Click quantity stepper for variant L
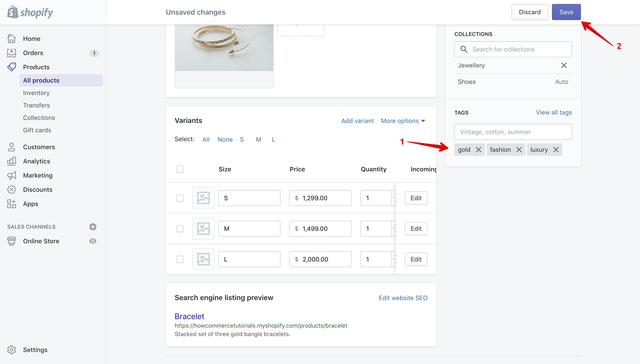 pyautogui.click(x=394, y=259)
